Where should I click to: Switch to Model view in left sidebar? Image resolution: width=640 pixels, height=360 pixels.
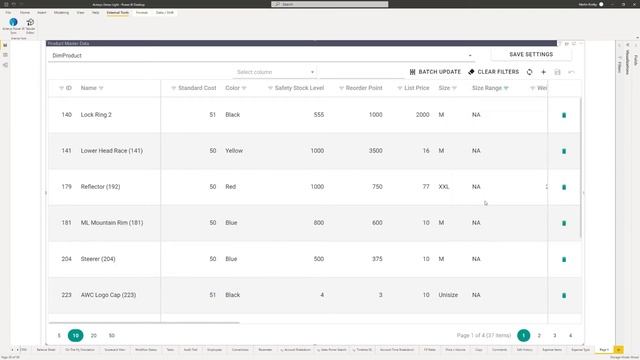click(x=5, y=65)
